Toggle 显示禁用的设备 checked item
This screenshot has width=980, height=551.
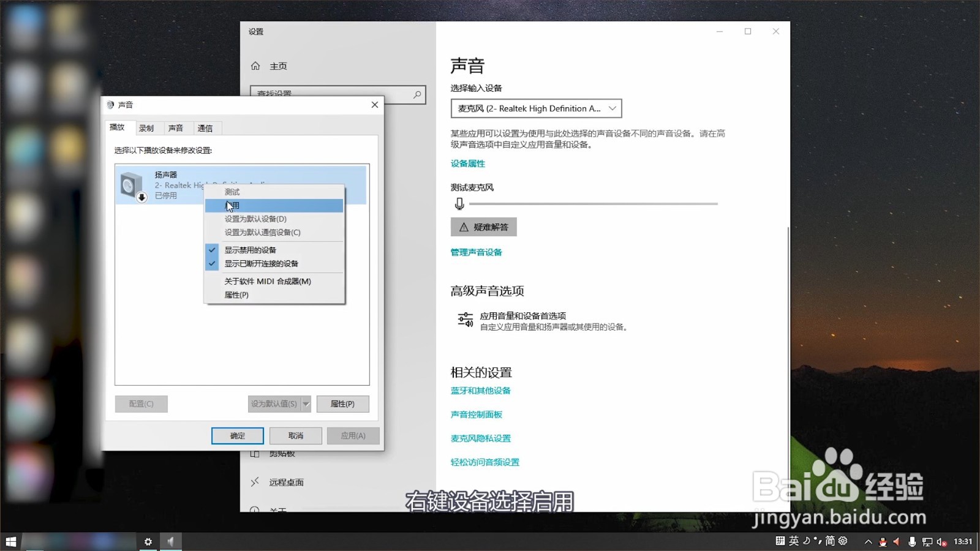(274, 250)
